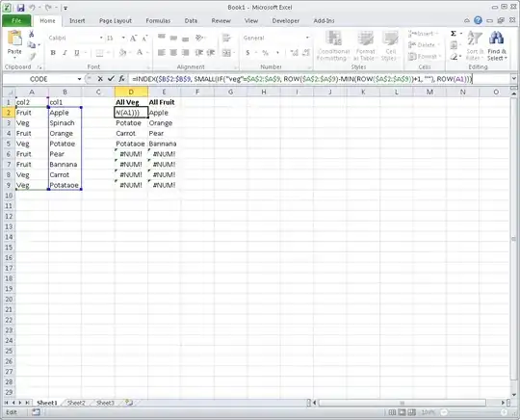The image size is (520, 420).
Task: Click the Decrease Decimal icon
Action: (306, 53)
